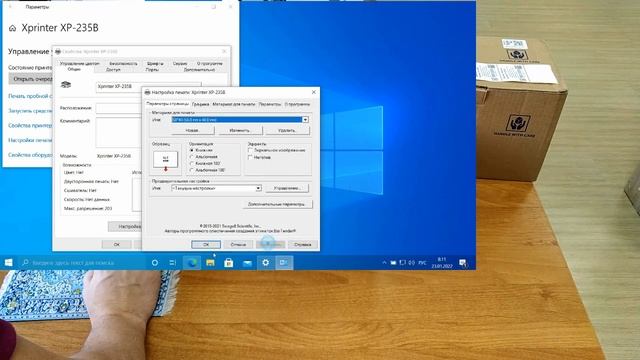Open the Параметры страницы tab
The height and width of the screenshot is (360, 640).
point(168,104)
